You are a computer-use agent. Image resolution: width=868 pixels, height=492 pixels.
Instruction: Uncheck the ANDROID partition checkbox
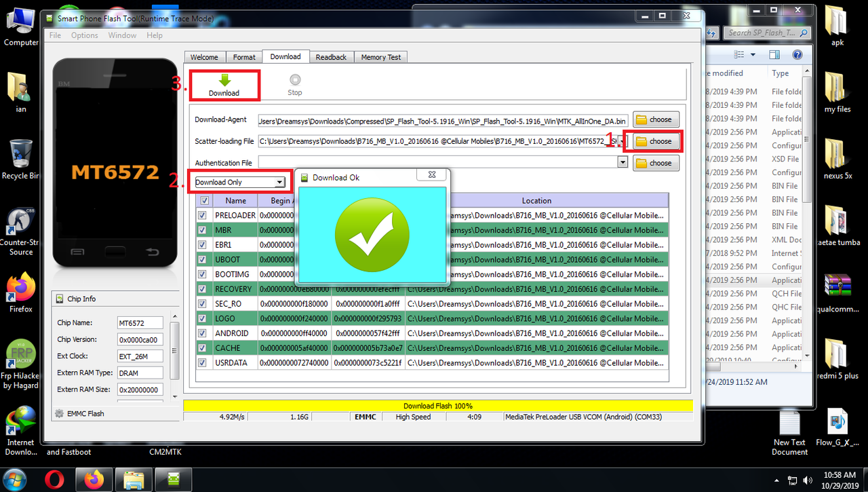pyautogui.click(x=202, y=333)
